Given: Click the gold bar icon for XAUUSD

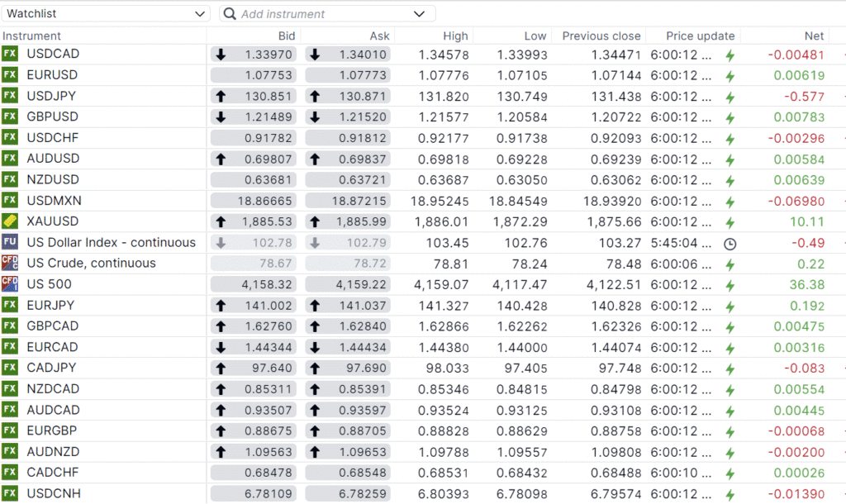Looking at the screenshot, I should tap(10, 221).
